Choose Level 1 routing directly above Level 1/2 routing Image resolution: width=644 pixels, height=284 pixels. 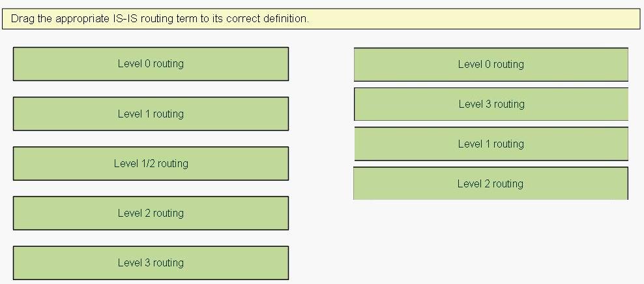[x=151, y=114]
